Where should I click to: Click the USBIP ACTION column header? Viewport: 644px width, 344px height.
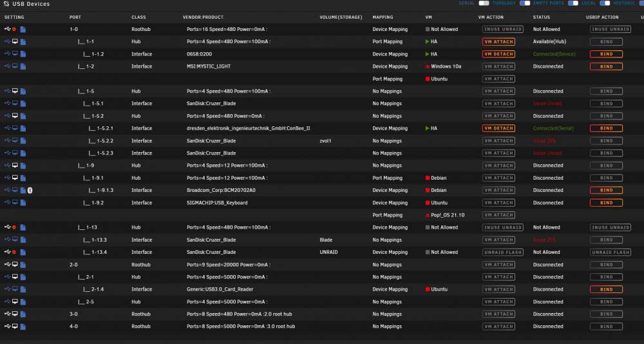(602, 17)
